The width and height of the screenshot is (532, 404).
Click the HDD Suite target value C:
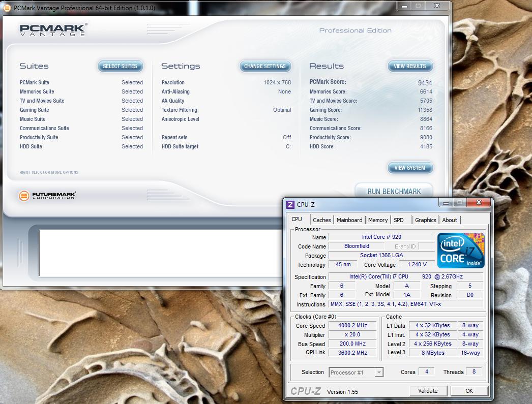[x=288, y=146]
